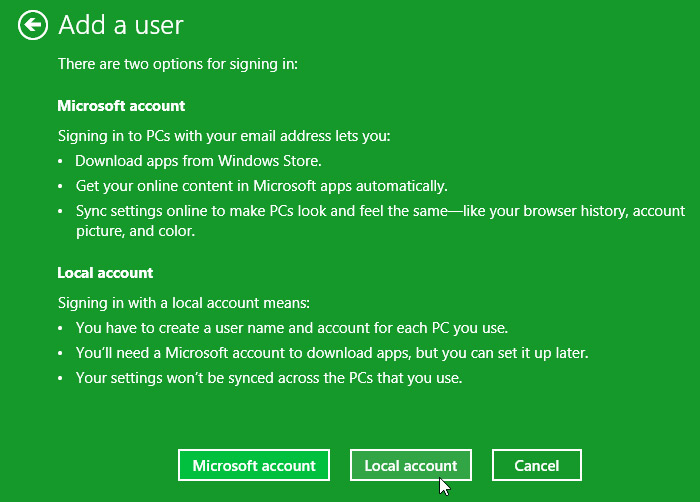The image size is (700, 502).
Task: Click 'Sync settings online' bullet text
Action: click(380, 211)
